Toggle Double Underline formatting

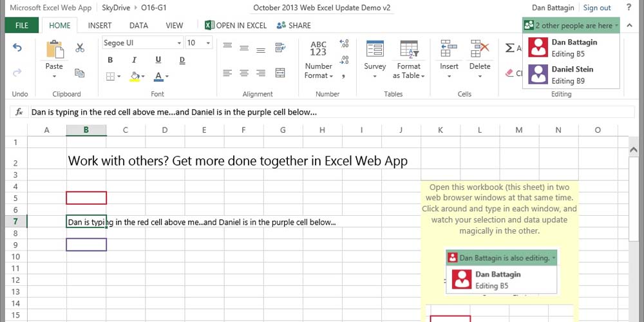point(182,60)
